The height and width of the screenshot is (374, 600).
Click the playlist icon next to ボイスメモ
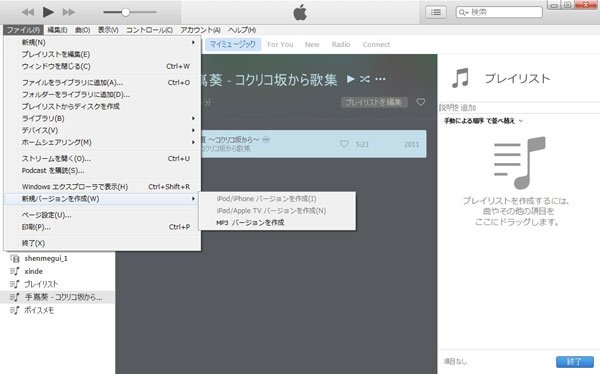coord(15,310)
